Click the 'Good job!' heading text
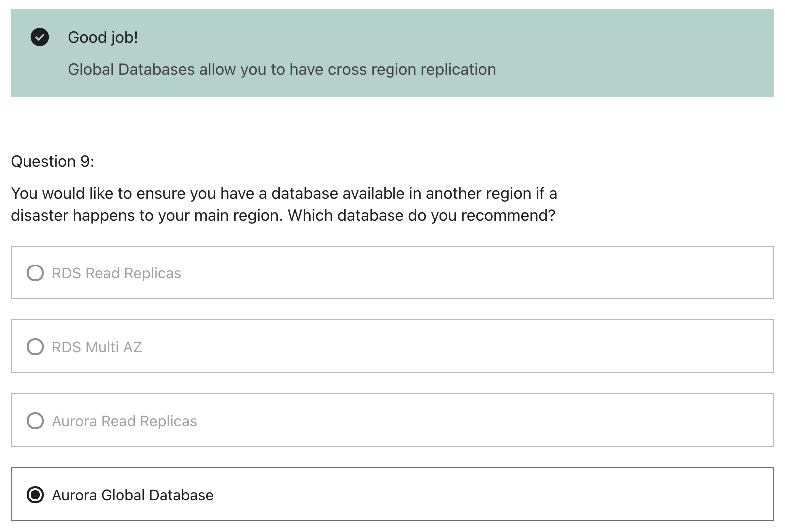Screen dimensions: 785x532 click(103, 37)
